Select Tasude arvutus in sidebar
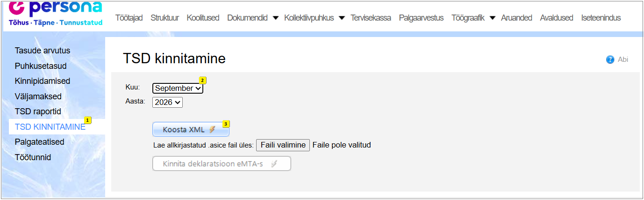644x200 pixels. pyautogui.click(x=43, y=51)
